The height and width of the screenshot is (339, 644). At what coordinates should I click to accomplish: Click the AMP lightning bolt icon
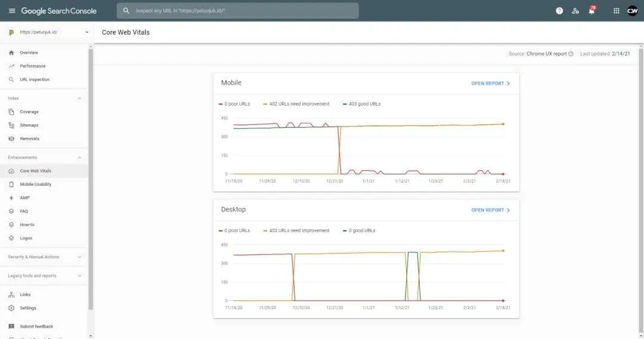click(x=11, y=198)
